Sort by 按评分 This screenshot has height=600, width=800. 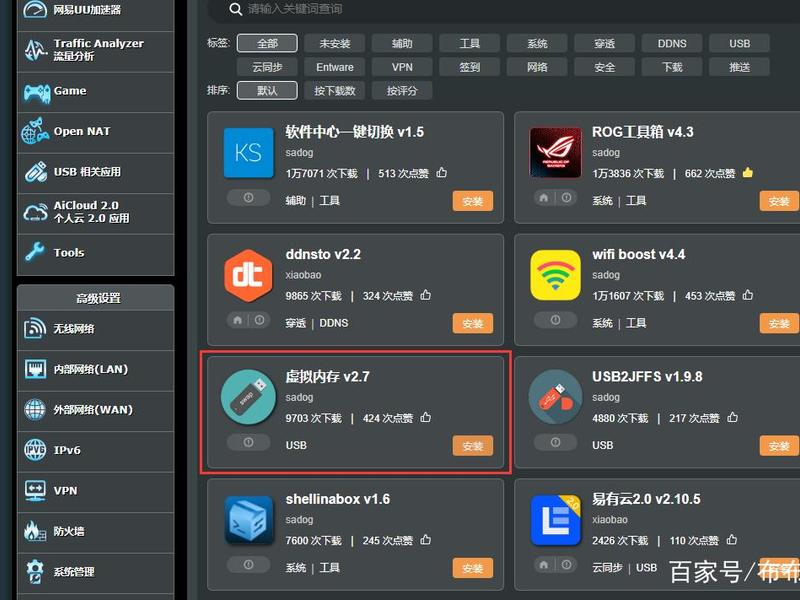tap(402, 90)
